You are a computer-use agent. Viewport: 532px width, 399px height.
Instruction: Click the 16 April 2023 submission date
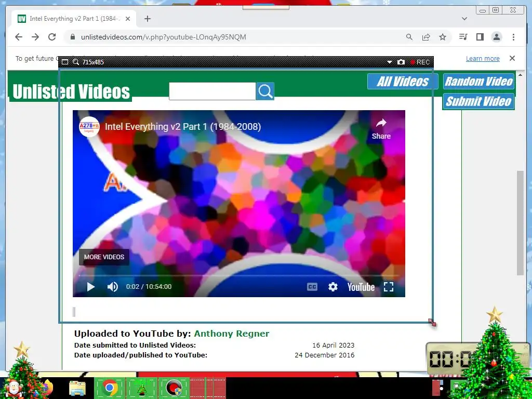pyautogui.click(x=333, y=345)
